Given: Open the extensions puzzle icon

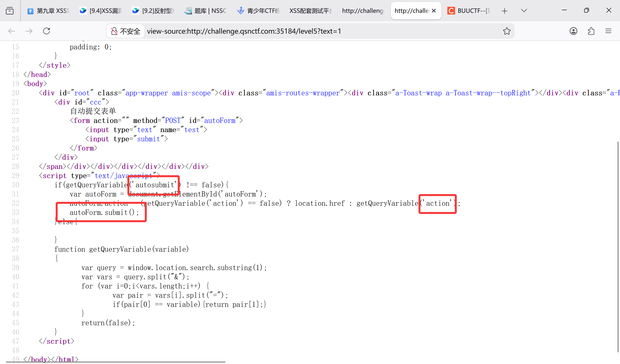Looking at the screenshot, I should tap(591, 31).
